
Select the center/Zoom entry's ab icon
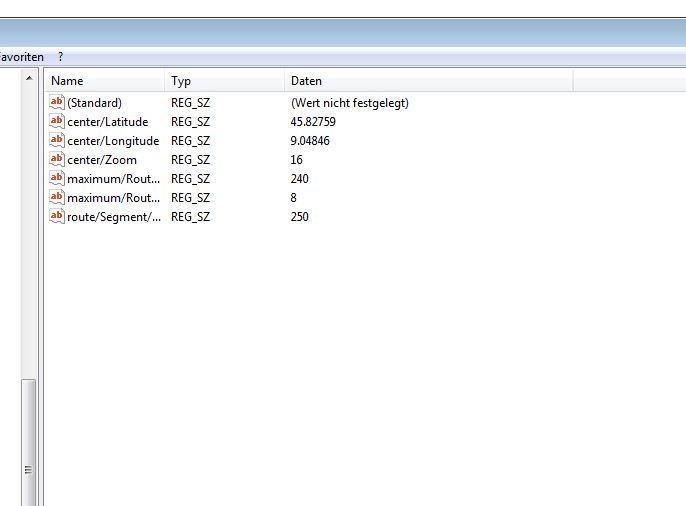point(57,159)
